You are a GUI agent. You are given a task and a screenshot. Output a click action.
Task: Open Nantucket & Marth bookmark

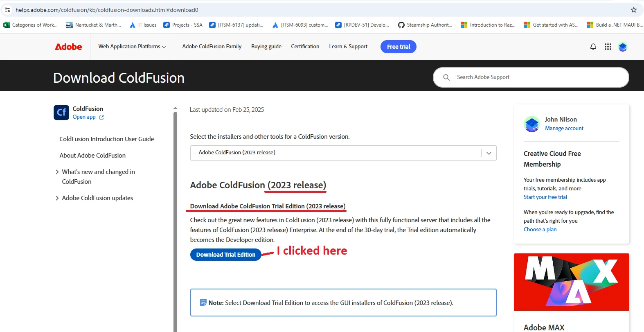pyautogui.click(x=94, y=25)
